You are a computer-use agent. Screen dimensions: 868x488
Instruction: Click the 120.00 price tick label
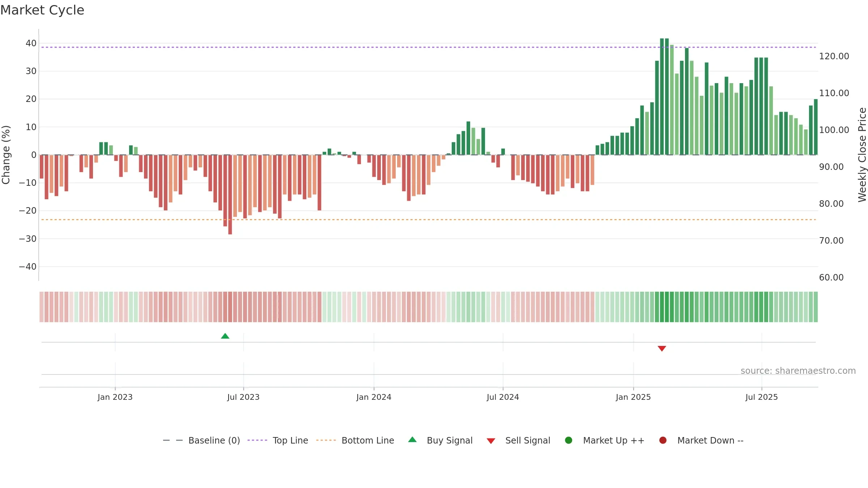tap(834, 56)
